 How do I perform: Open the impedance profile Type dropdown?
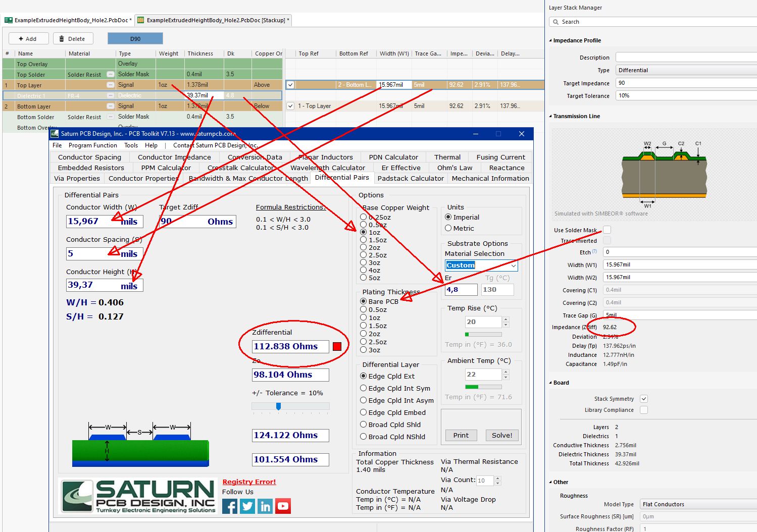tap(686, 70)
